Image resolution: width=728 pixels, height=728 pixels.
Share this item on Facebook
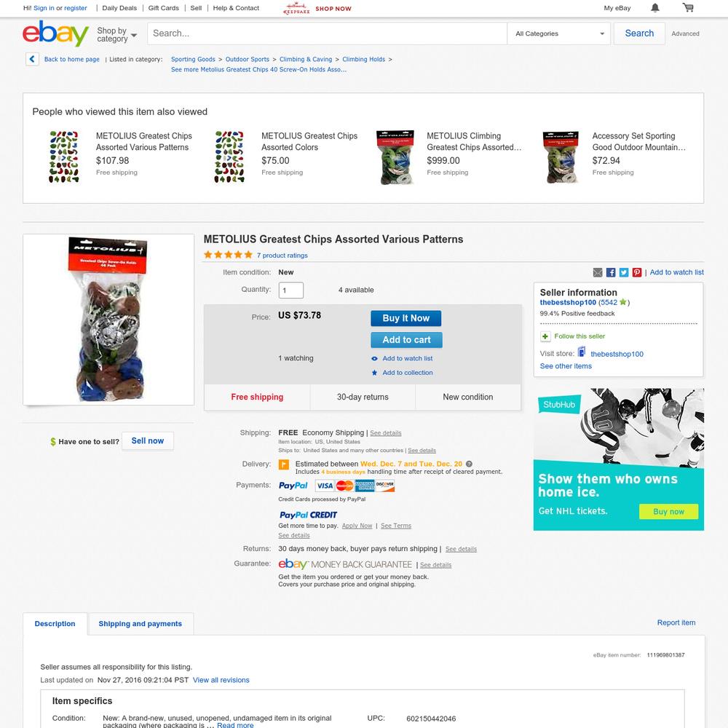(x=611, y=272)
